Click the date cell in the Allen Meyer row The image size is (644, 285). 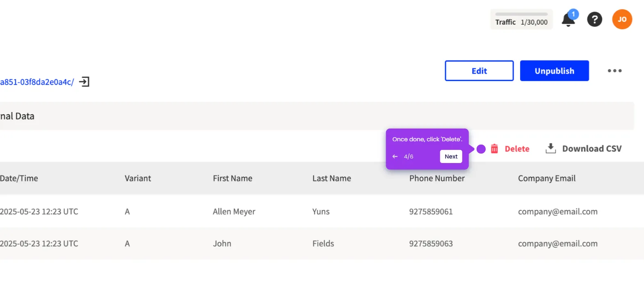pos(39,211)
